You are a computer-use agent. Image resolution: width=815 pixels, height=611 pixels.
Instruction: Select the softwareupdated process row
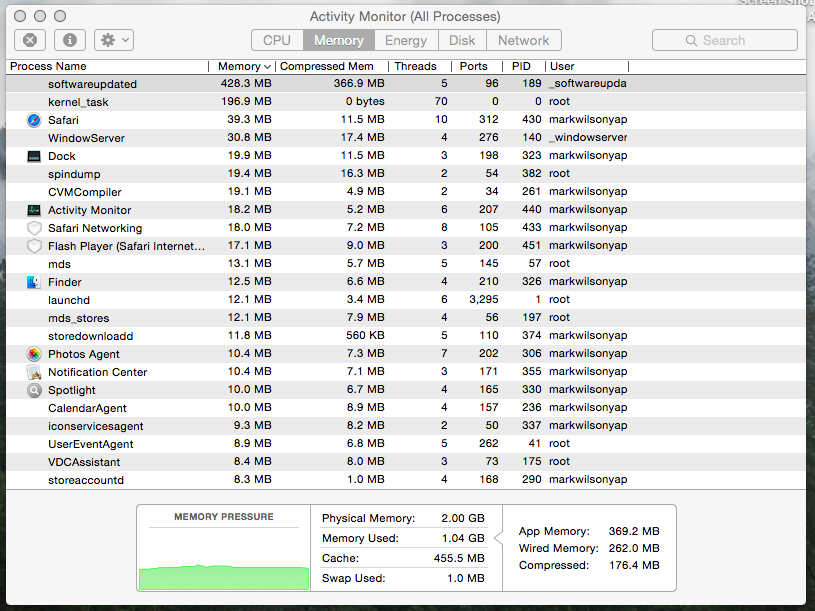coord(406,84)
